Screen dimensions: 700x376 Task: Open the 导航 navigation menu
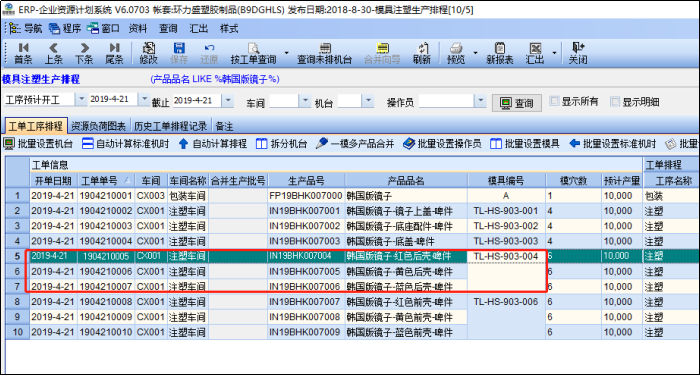[x=26, y=29]
